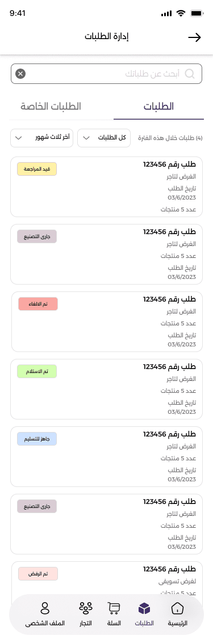Viewport: 213px width, 644px height.
Task: Open the السلة cart icon
Action: pos(114,608)
